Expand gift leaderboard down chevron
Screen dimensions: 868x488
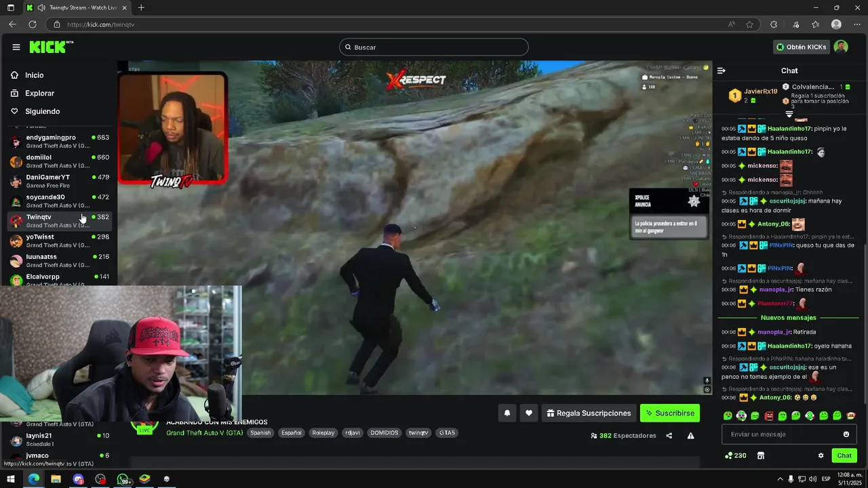click(789, 114)
